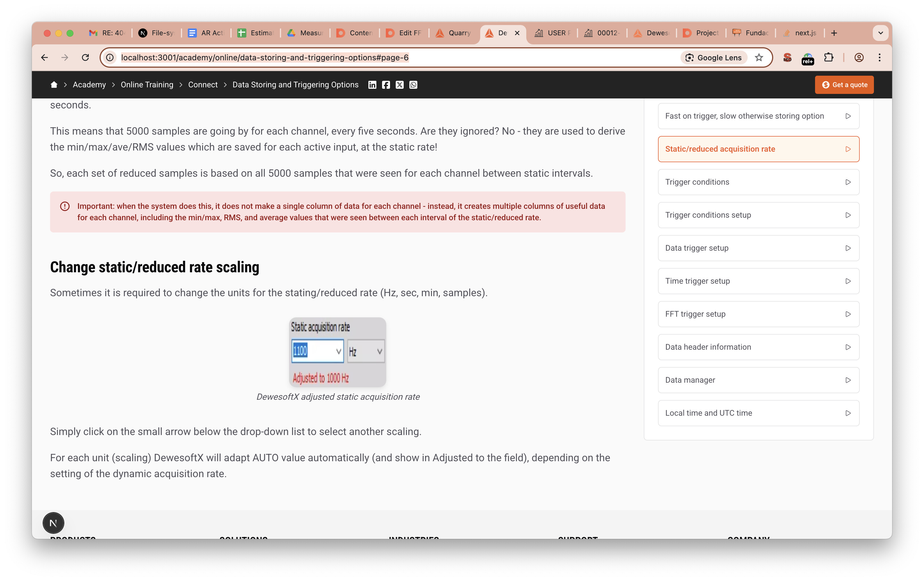The image size is (924, 581).
Task: Open Academy breadcrumb link
Action: click(x=89, y=85)
